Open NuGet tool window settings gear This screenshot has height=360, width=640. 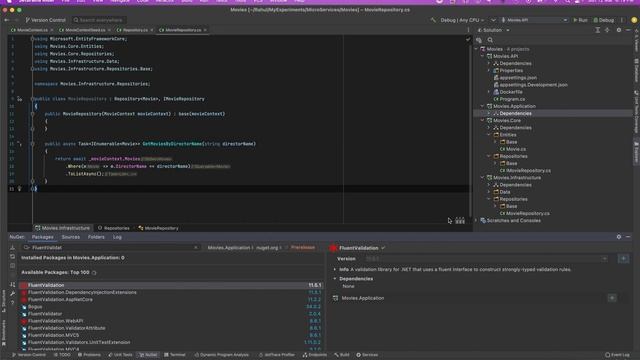point(619,237)
